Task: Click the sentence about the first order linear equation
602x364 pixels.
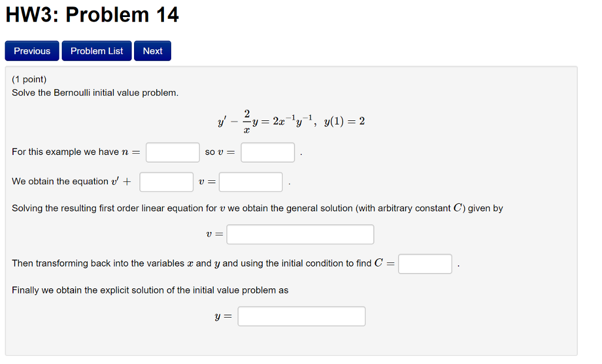Action: 257,207
